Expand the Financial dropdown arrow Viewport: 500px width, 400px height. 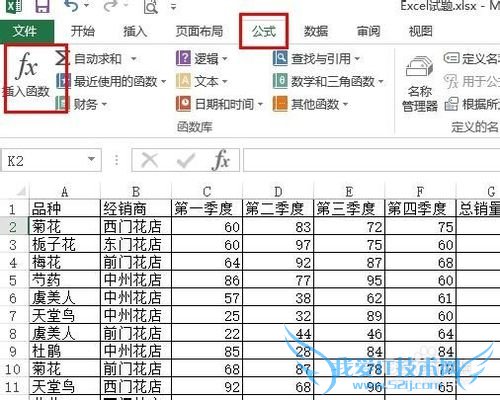[x=104, y=104]
